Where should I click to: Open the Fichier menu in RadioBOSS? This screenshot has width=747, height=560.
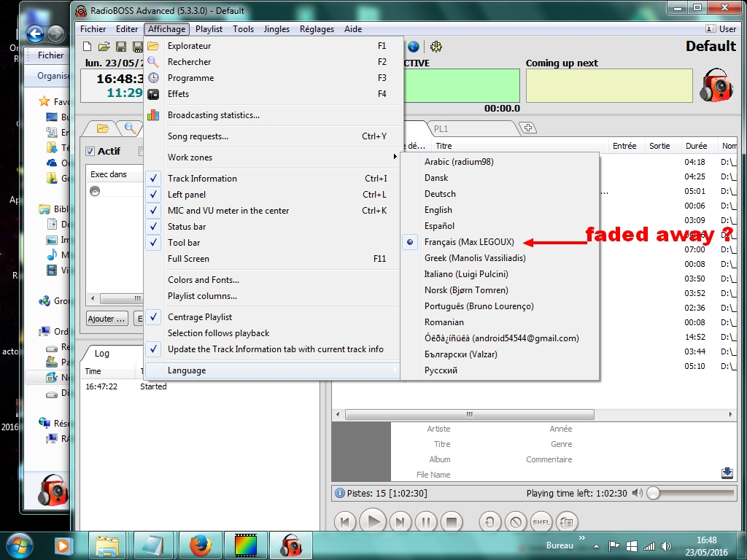pyautogui.click(x=93, y=29)
